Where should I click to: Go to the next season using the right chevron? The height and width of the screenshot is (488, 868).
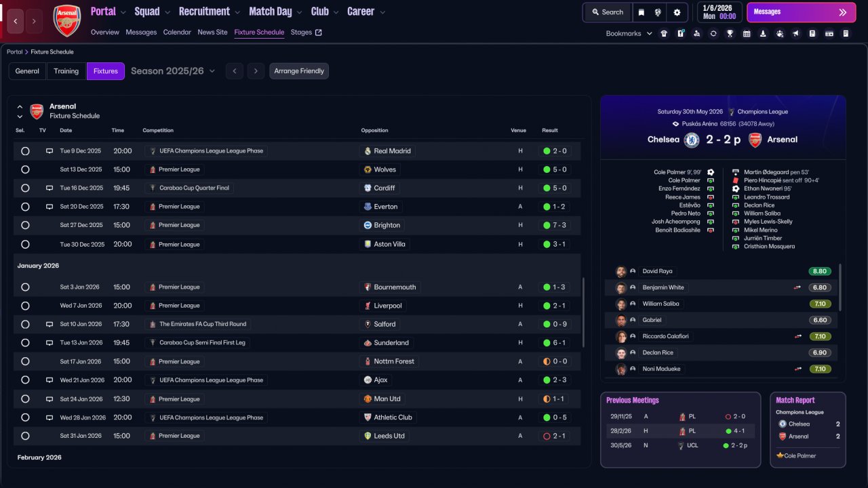coord(256,71)
